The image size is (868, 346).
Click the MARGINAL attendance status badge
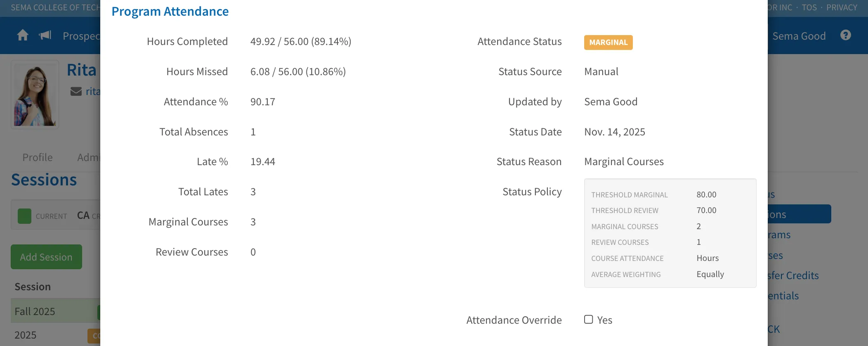608,43
